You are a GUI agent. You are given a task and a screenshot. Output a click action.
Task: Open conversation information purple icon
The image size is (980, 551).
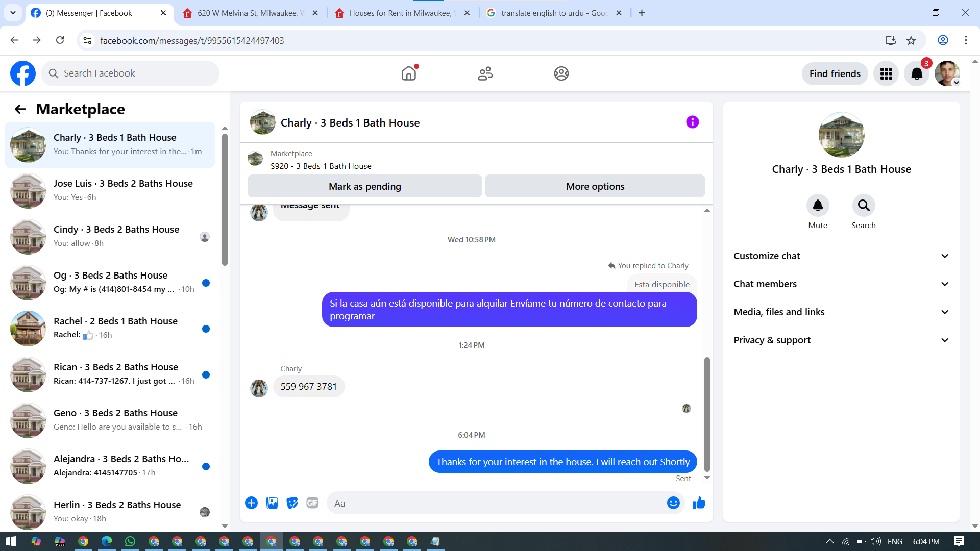pyautogui.click(x=692, y=122)
